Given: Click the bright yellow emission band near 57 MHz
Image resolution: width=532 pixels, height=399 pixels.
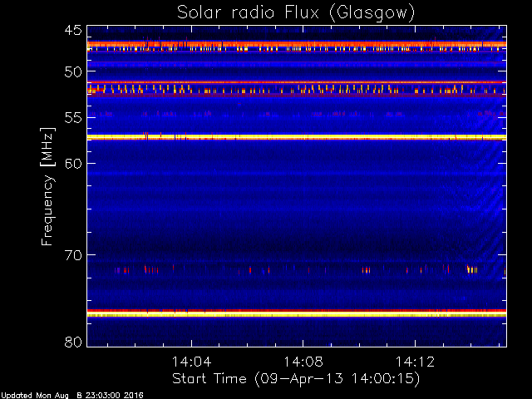Looking at the screenshot, I should tap(297, 136).
